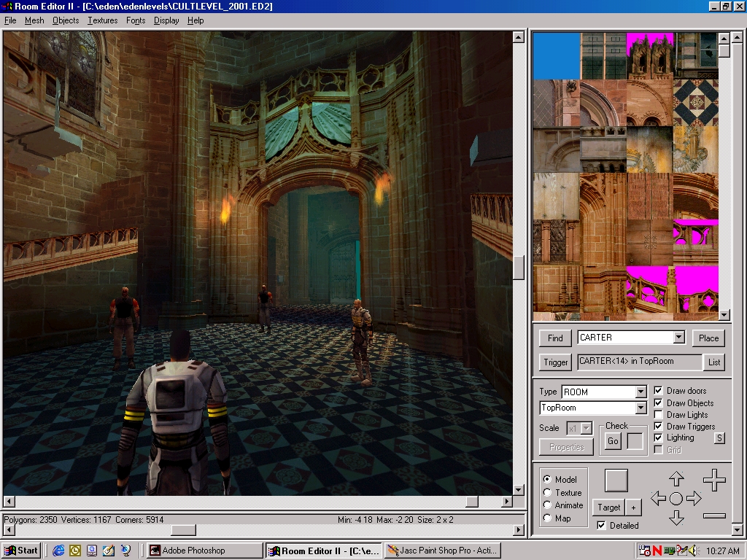
Task: Click the 10:27 AM taskbar clock
Action: (723, 551)
